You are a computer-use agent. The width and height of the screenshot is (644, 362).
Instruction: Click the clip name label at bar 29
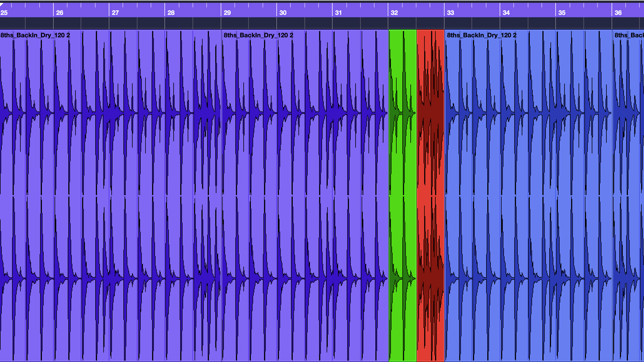258,35
